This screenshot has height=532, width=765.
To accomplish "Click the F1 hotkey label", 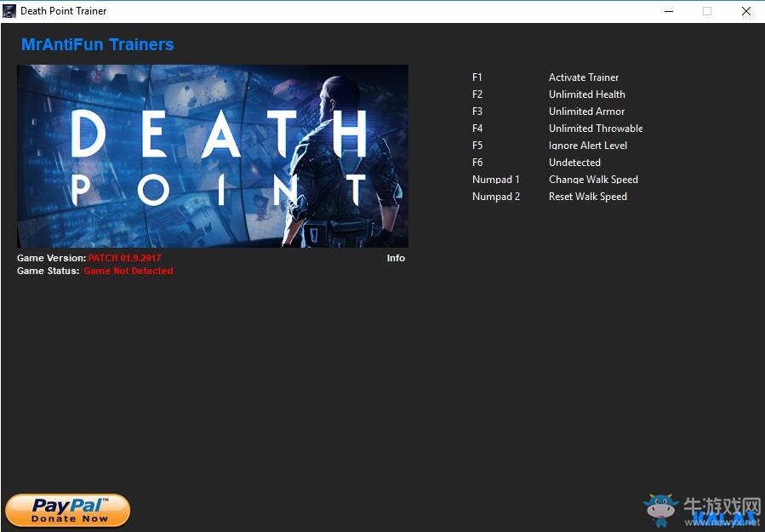I will 477,77.
